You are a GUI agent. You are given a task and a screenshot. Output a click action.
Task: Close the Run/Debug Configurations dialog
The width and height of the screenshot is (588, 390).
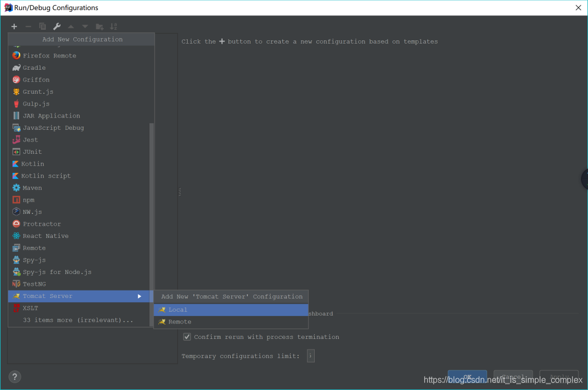point(578,7)
